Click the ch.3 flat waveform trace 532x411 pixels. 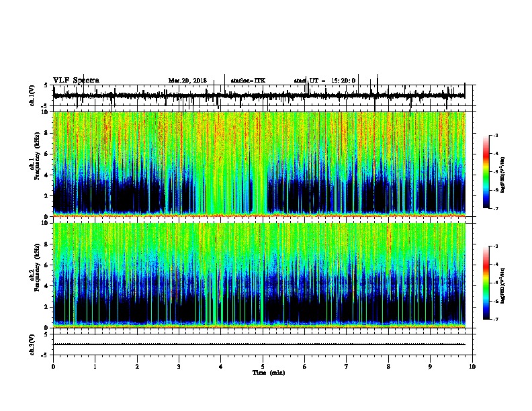tap(259, 345)
